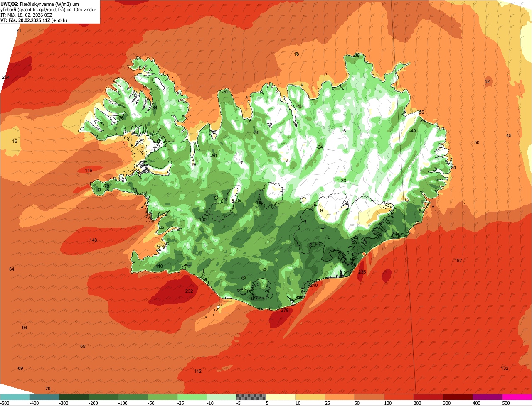The image size is (532, 406).
Task: Click the map value 9 on the glacier
Action: click(321, 211)
